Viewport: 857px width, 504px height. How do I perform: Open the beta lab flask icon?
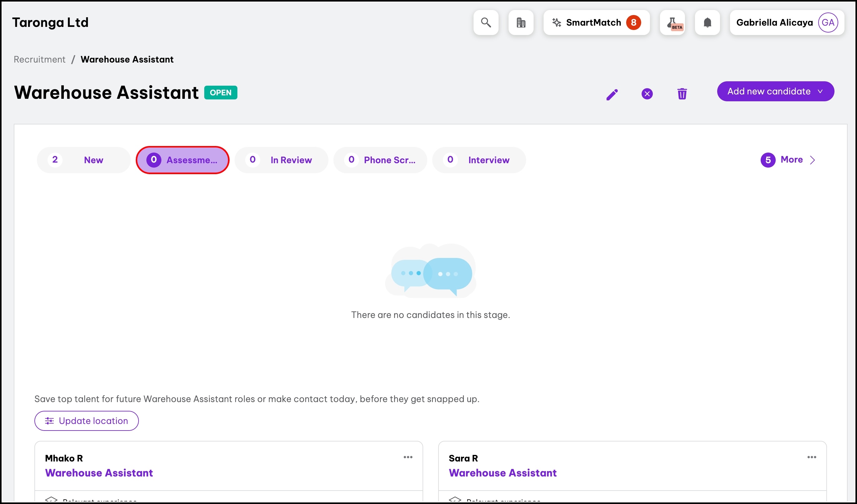[672, 23]
